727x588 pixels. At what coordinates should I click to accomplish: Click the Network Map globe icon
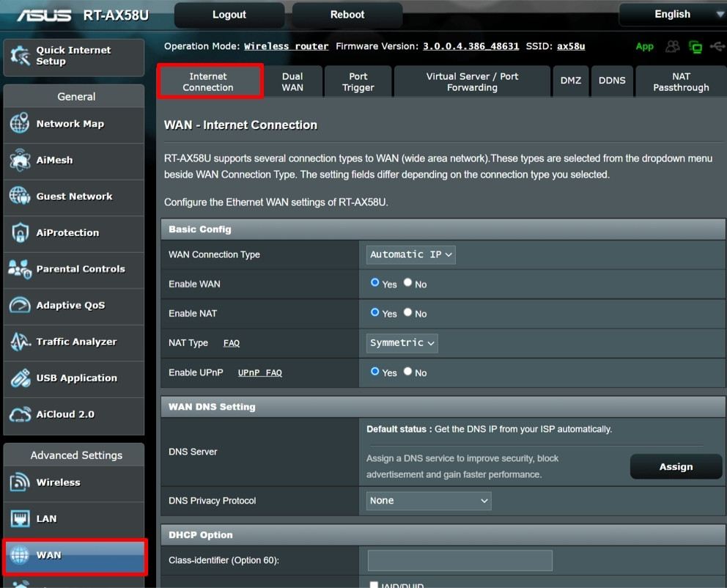tap(20, 124)
